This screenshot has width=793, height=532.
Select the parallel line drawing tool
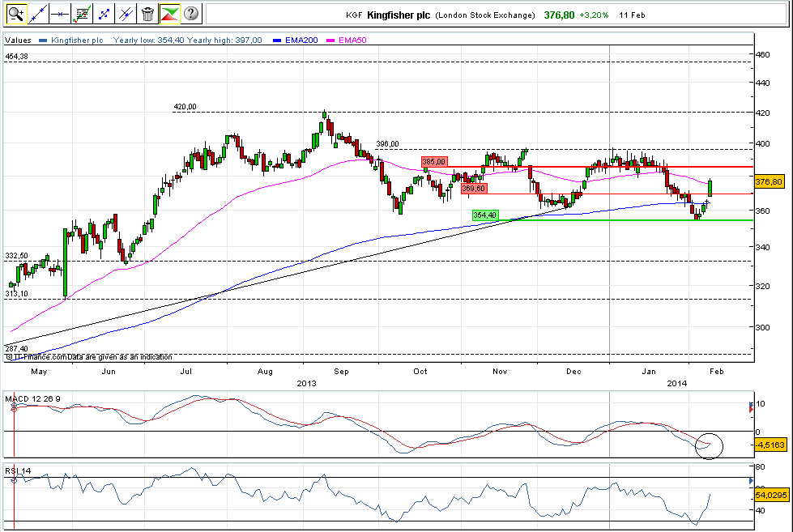pyautogui.click(x=126, y=14)
